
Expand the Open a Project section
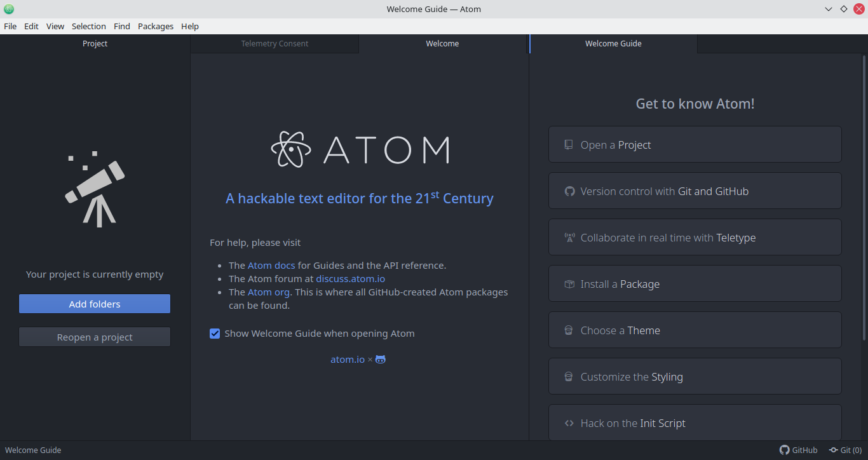coord(695,145)
